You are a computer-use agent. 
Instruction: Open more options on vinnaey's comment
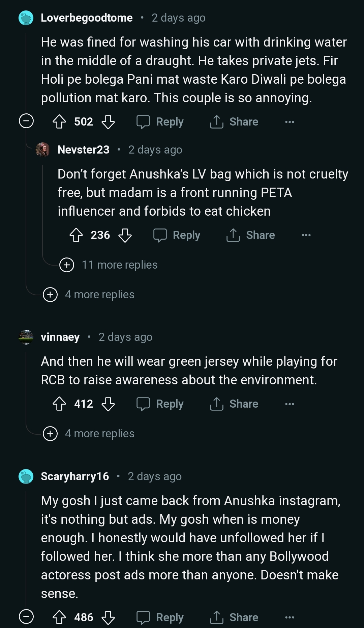tap(290, 404)
